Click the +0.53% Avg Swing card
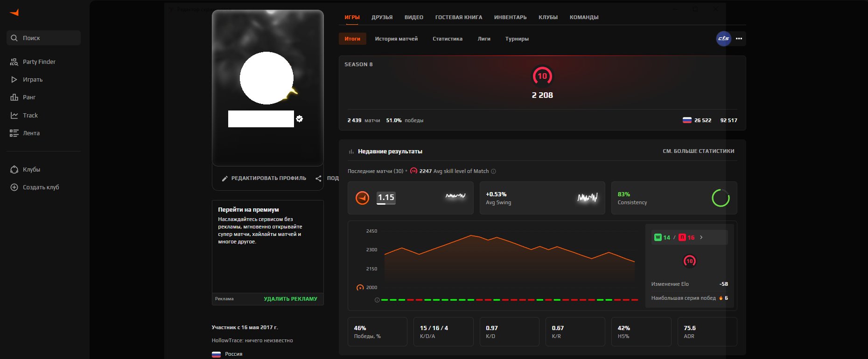Viewport: 868px width, 359px height. [x=542, y=198]
